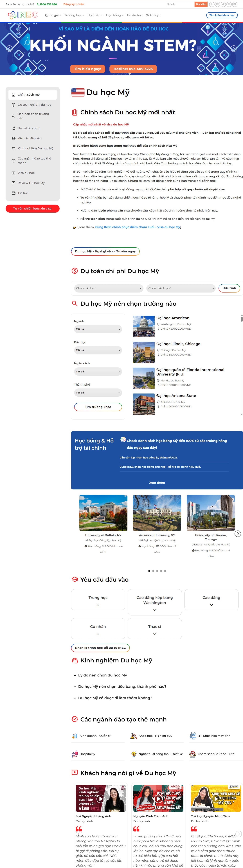Image resolution: width=243 pixels, height=868 pixels.
Task: Play Nguyễn Đinh Trâm Anh testimonial video
Action: (x=158, y=799)
